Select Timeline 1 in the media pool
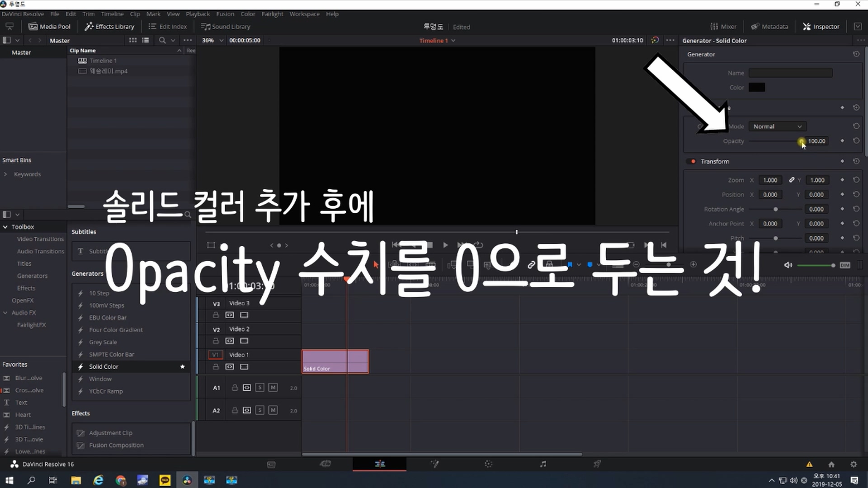The height and width of the screenshot is (488, 868). pyautogui.click(x=103, y=61)
